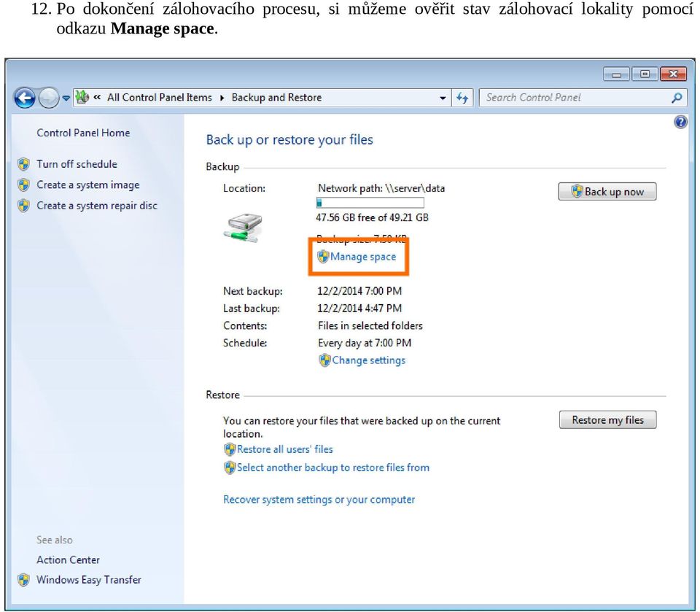
Task: Go back with the blue Back arrow
Action: click(25, 98)
